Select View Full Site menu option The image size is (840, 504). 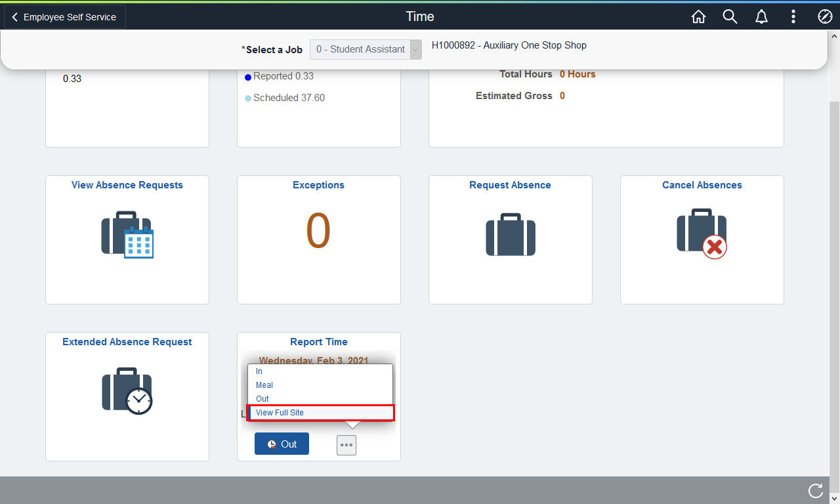click(x=320, y=413)
